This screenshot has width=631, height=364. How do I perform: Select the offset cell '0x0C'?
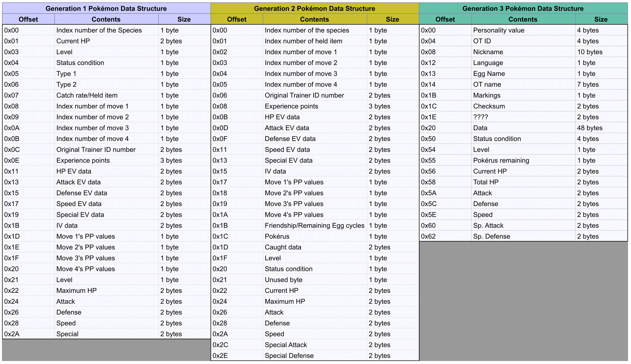(28, 149)
